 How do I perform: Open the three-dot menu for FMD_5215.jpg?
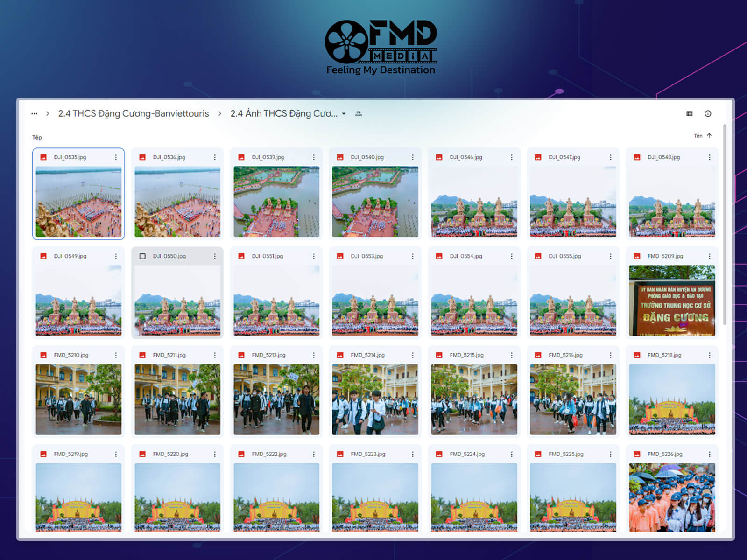(511, 355)
